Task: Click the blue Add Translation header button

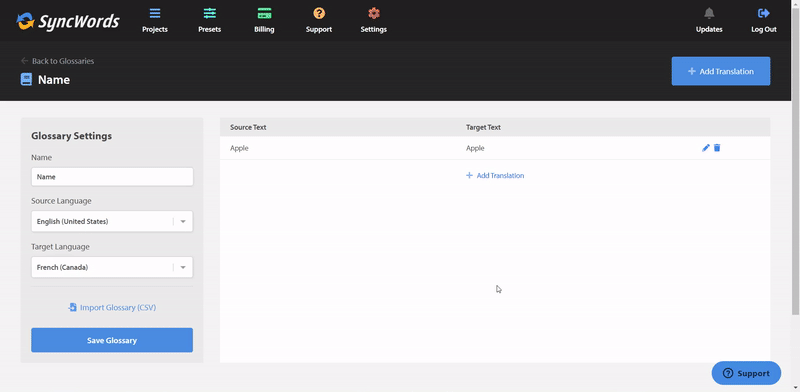Action: 720,71
